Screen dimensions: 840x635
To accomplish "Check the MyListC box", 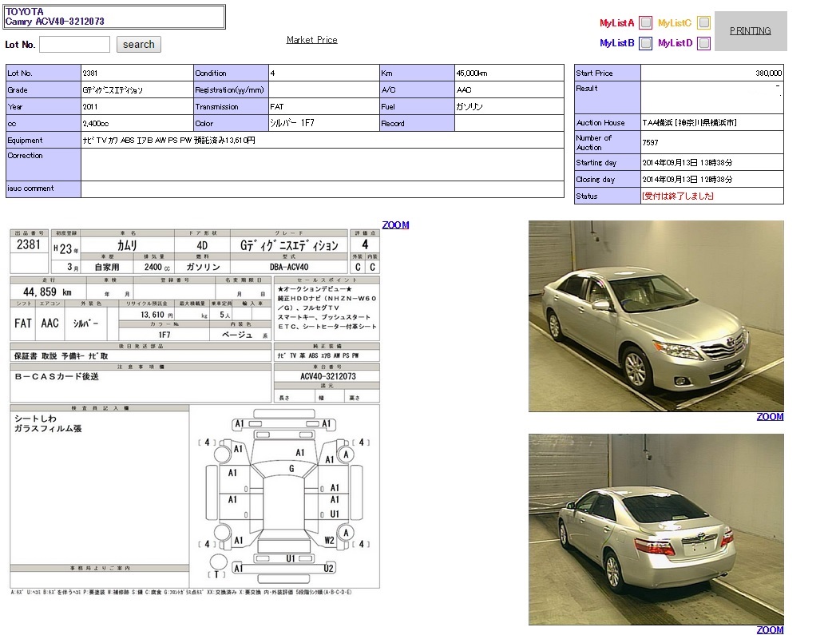I will click(x=703, y=23).
